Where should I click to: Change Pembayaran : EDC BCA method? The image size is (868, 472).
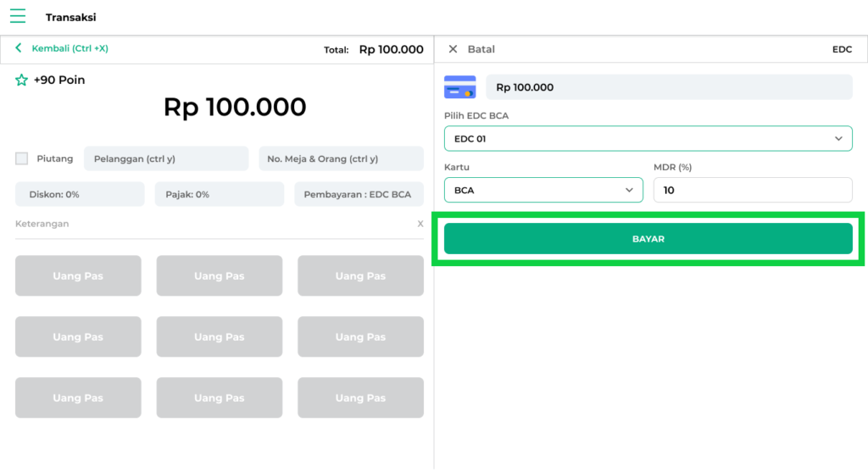(359, 194)
